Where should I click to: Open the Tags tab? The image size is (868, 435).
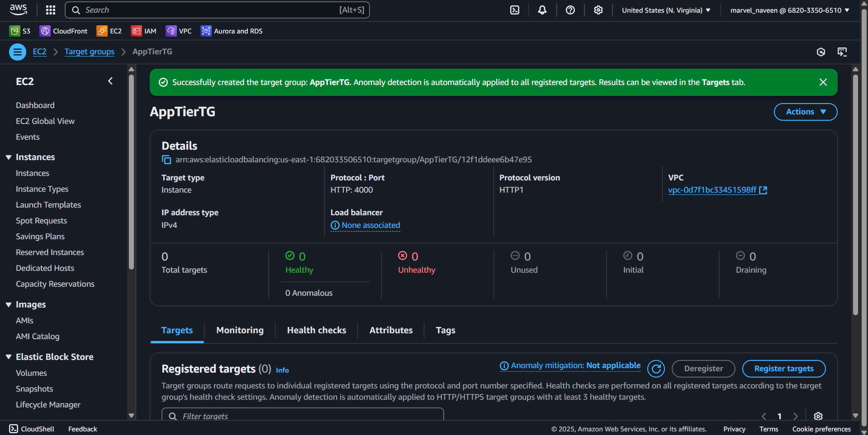pos(446,331)
